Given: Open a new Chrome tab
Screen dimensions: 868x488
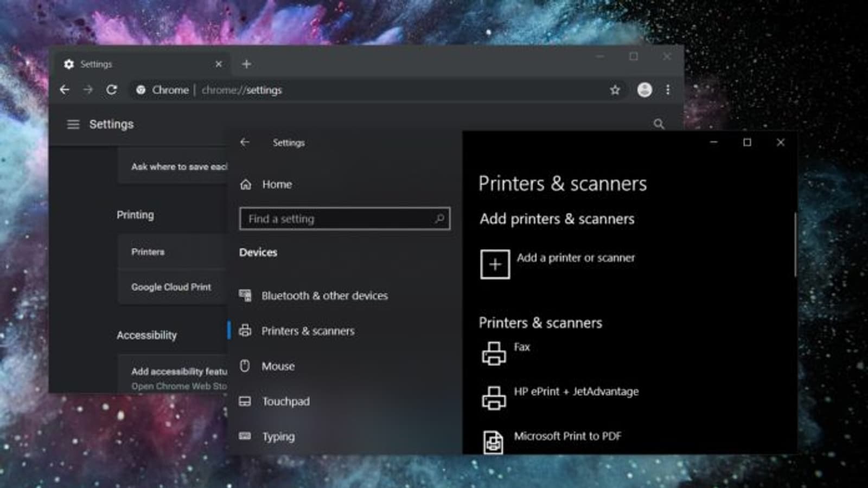Looking at the screenshot, I should coord(246,64).
